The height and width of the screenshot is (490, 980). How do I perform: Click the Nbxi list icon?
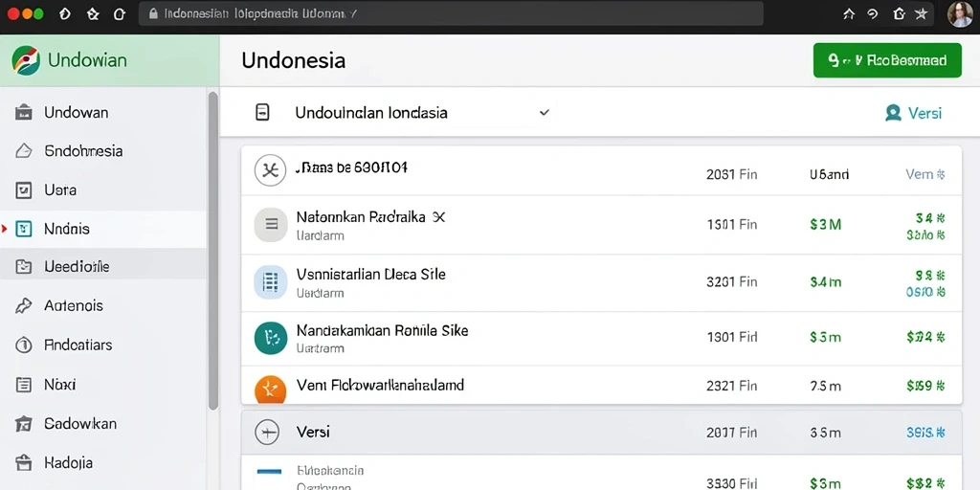[24, 385]
